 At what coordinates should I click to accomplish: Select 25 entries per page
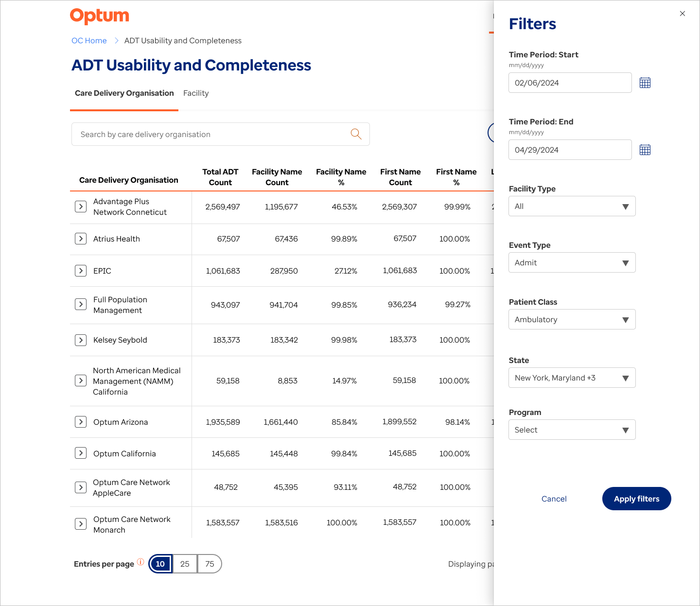[185, 564]
